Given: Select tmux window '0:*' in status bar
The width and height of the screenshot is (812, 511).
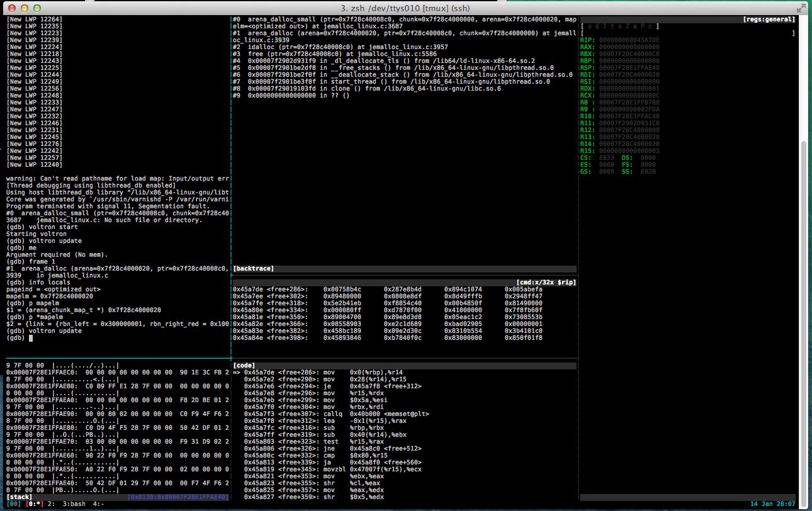Looking at the screenshot, I should 33,504.
